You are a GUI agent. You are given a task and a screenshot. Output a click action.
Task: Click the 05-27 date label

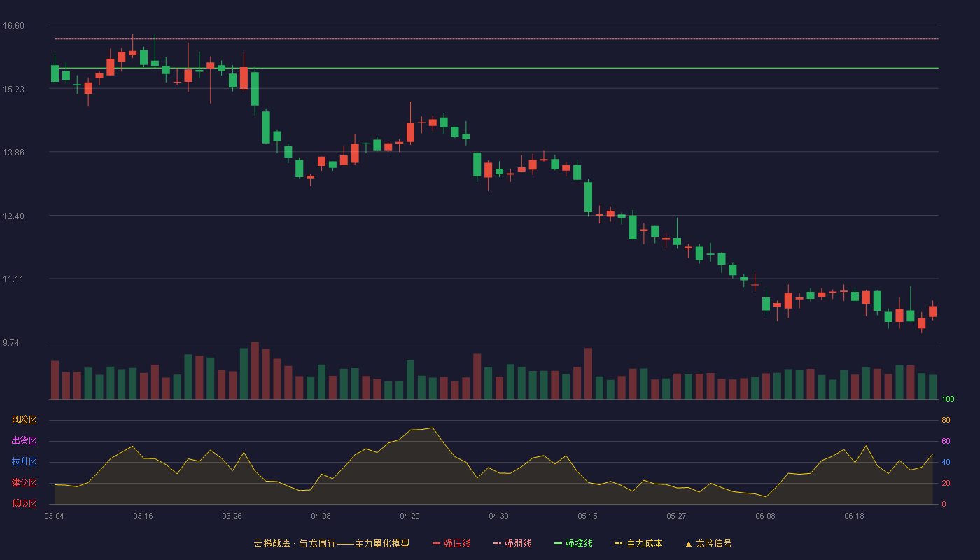click(676, 516)
